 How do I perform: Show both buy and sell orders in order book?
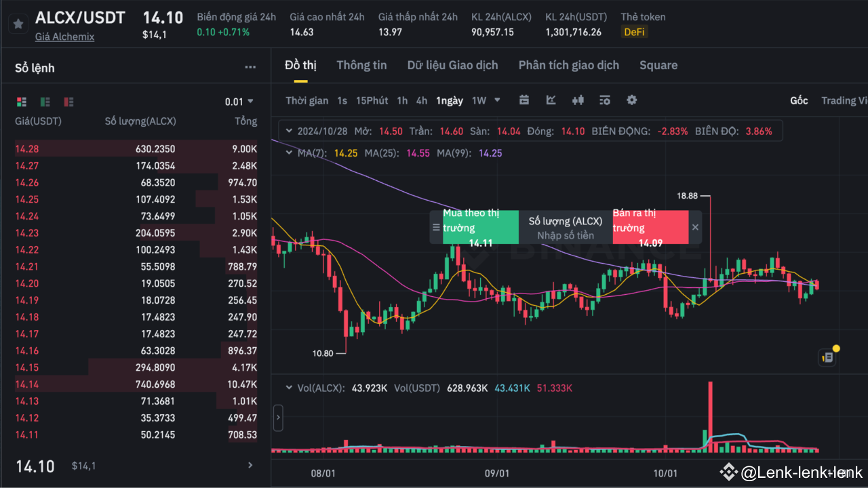[x=21, y=101]
